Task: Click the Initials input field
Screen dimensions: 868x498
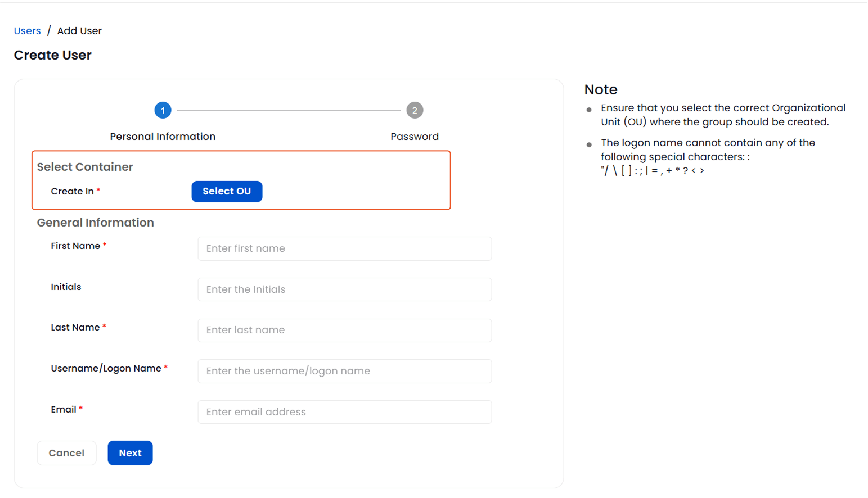Action: [344, 289]
